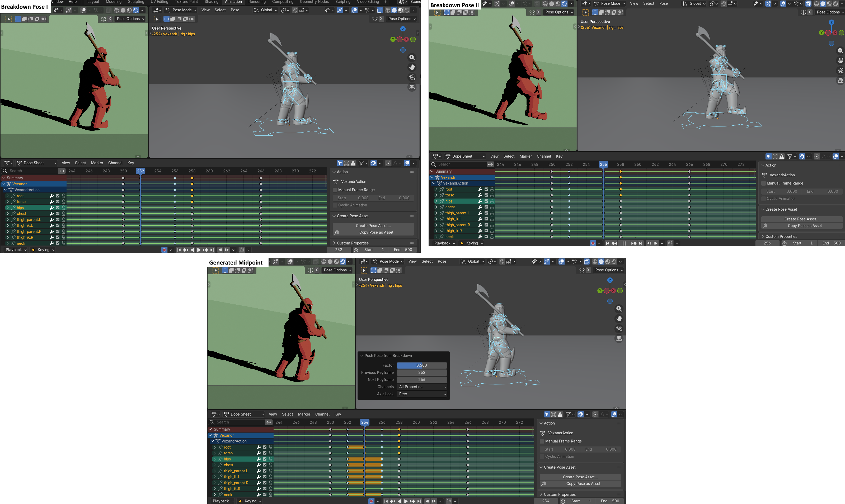This screenshot has width=845, height=504.
Task: Click swap arrows beside Search in Breakdown Pose I dope sheet
Action: [x=62, y=171]
